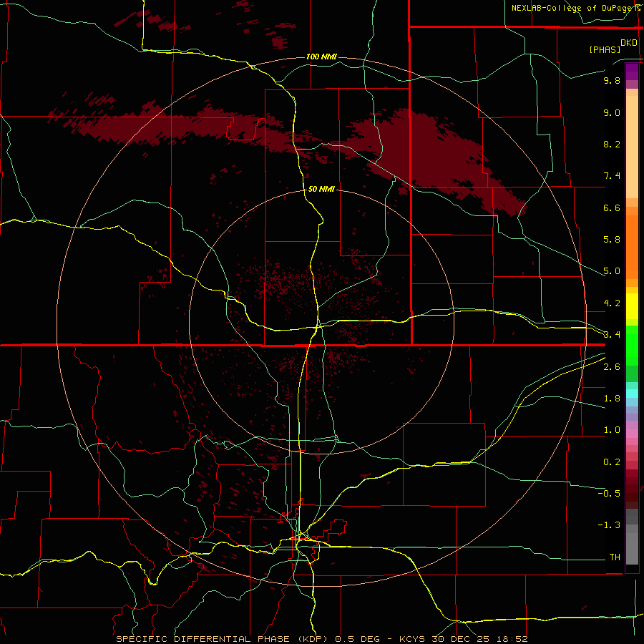This screenshot has height=644, width=644.
Task: Click the SPECIFIC DIFFERENTIAL PHASE (KDP) caption
Action: (x=222, y=639)
